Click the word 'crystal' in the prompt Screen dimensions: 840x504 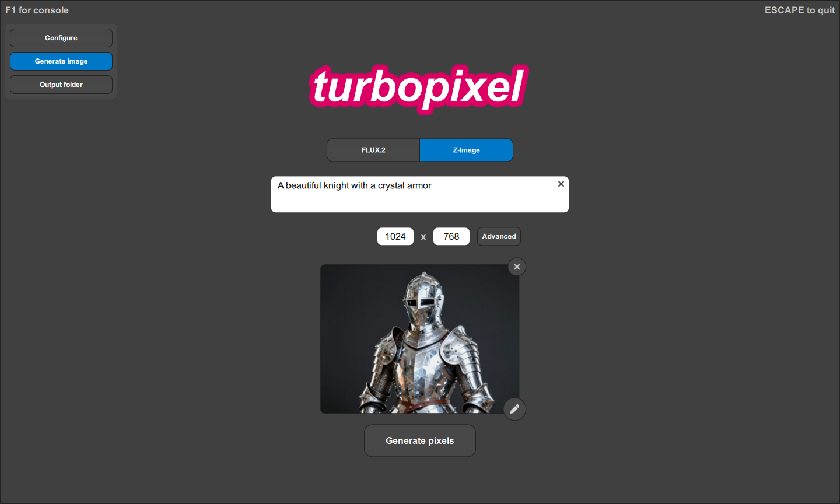[391, 185]
